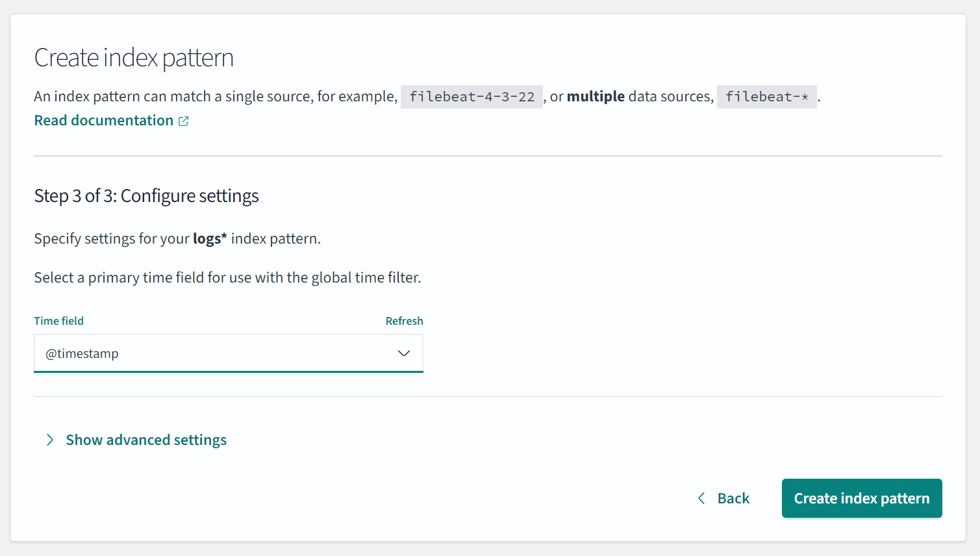Click the Create index pattern button
The width and height of the screenshot is (980, 556).
(861, 498)
